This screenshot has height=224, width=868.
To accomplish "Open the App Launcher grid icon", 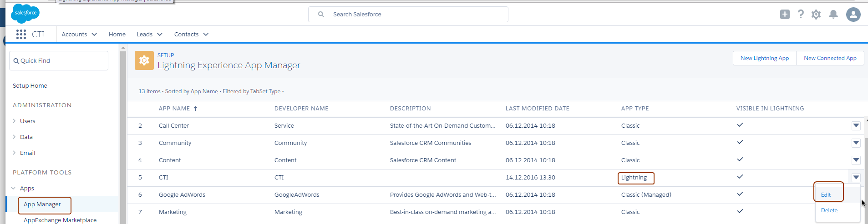I will pyautogui.click(x=21, y=34).
